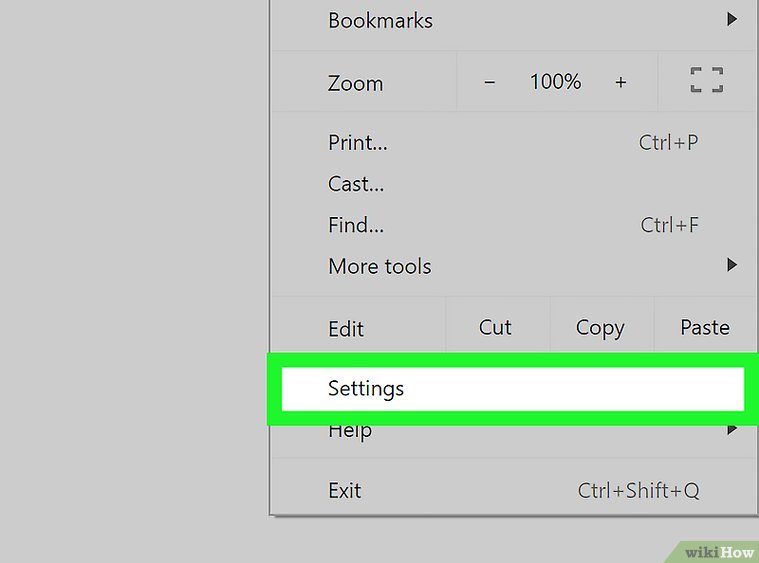Screen dimensions: 759x563
Task: Click the Edit label in menu
Action: click(346, 328)
